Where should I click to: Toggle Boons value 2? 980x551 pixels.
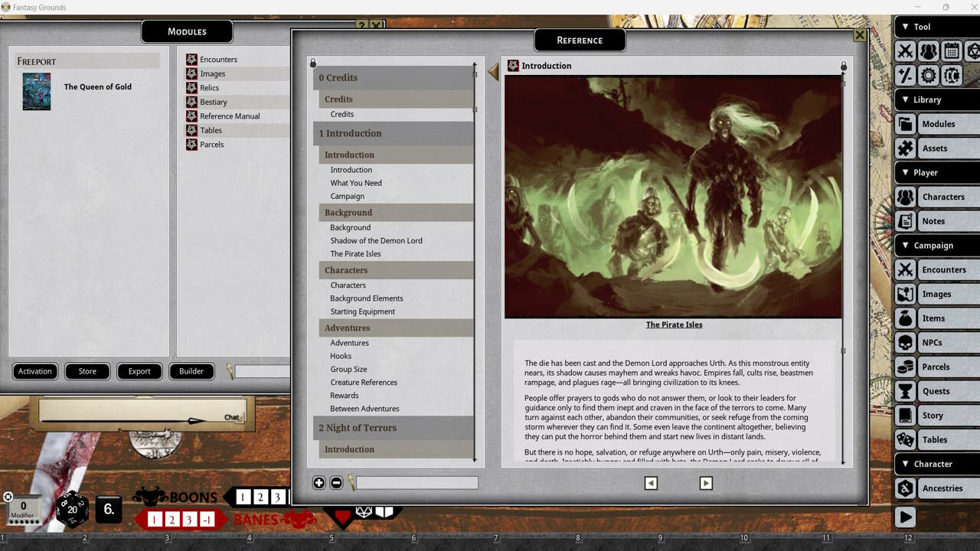tap(260, 497)
